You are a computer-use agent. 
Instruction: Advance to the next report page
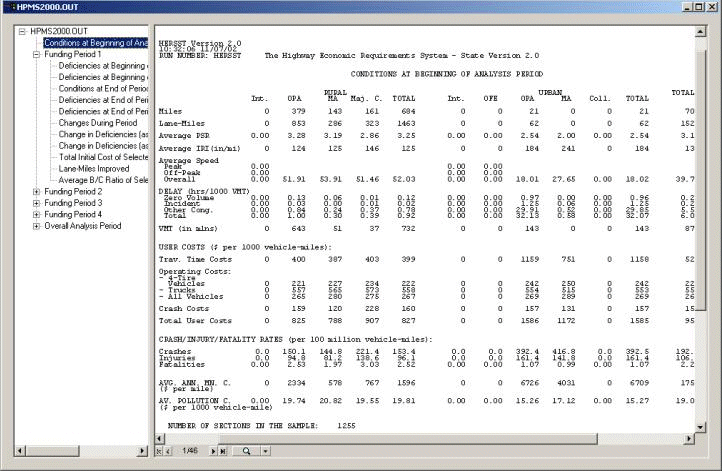[213, 451]
